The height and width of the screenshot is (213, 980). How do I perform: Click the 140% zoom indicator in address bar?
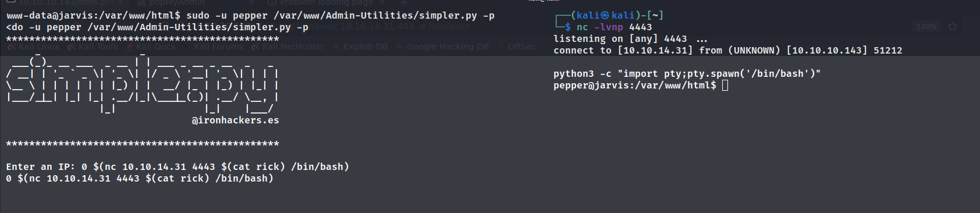(926, 27)
